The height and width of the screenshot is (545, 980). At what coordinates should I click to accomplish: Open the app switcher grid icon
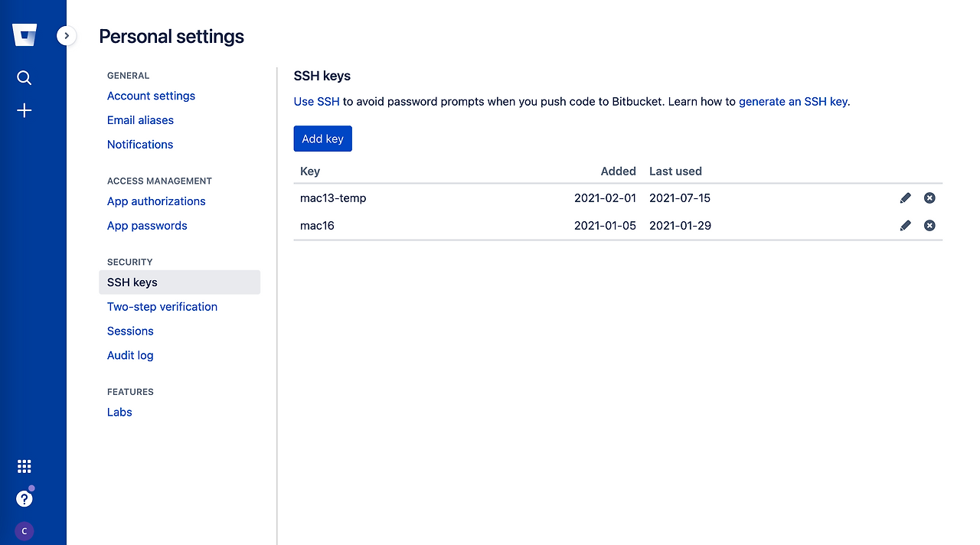coord(24,466)
